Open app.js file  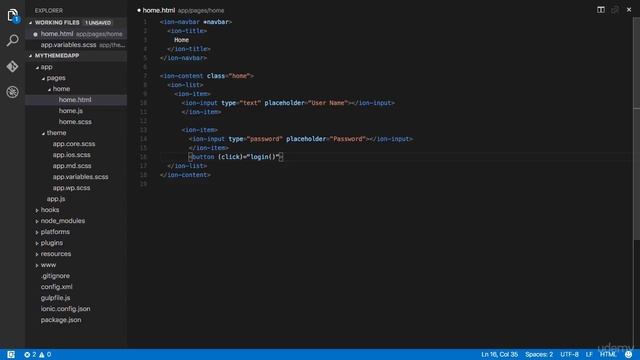pyautogui.click(x=56, y=199)
